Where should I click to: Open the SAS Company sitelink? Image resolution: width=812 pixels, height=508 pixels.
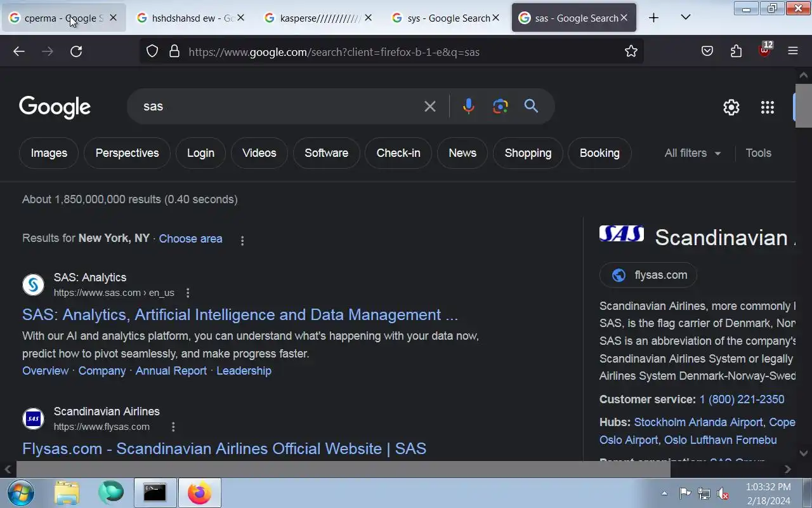102,371
